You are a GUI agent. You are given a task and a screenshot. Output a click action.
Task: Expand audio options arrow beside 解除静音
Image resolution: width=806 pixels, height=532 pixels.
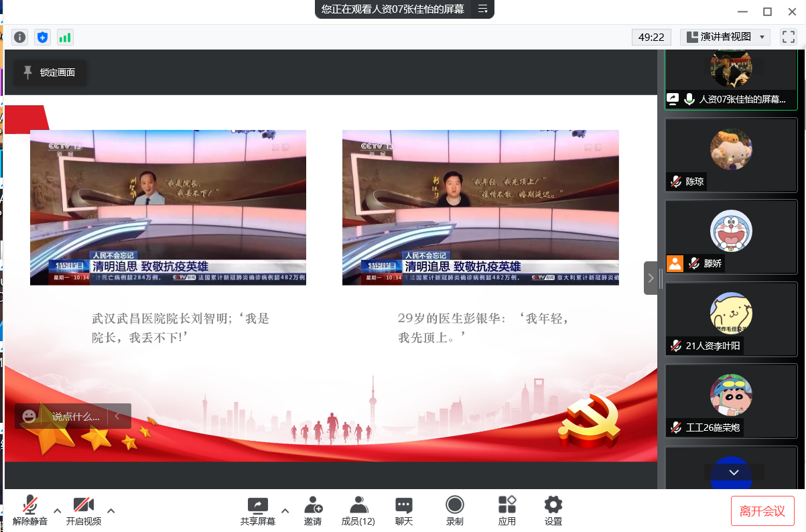tap(58, 511)
